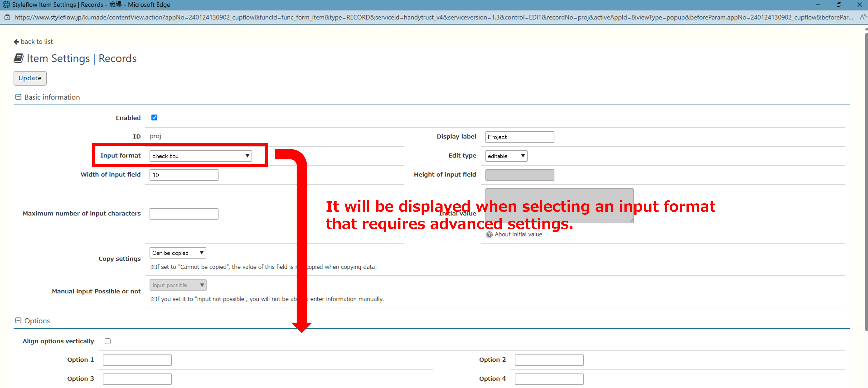Check Align options vertically
868x388 pixels.
pyautogui.click(x=108, y=341)
